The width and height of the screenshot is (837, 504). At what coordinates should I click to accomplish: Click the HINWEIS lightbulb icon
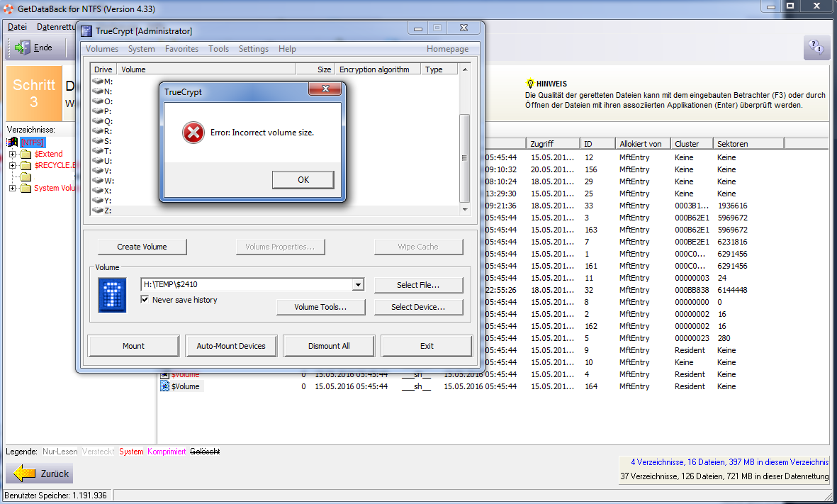click(530, 83)
